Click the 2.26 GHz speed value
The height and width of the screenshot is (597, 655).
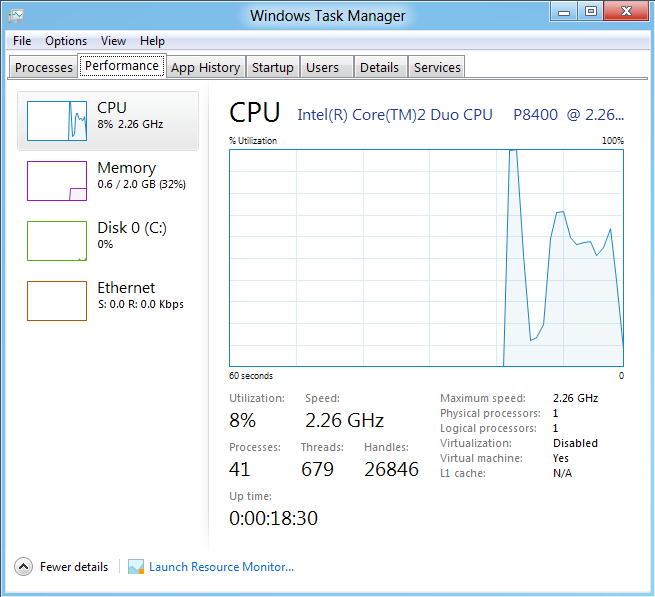[x=344, y=420]
